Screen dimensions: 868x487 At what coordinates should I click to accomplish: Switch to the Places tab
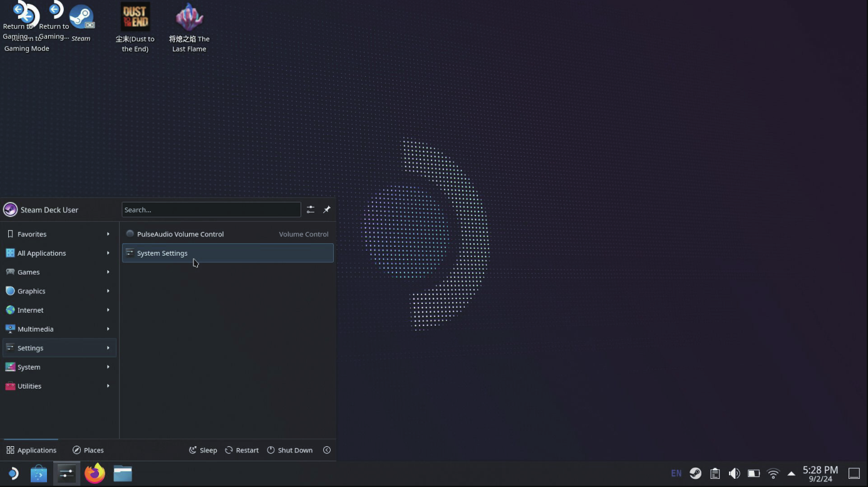(88, 450)
